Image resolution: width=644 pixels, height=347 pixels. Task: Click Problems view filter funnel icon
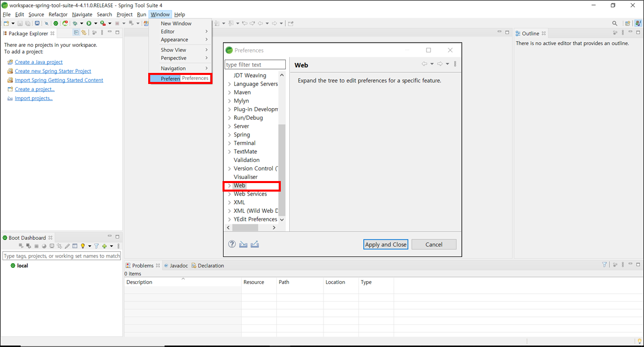tap(604, 265)
